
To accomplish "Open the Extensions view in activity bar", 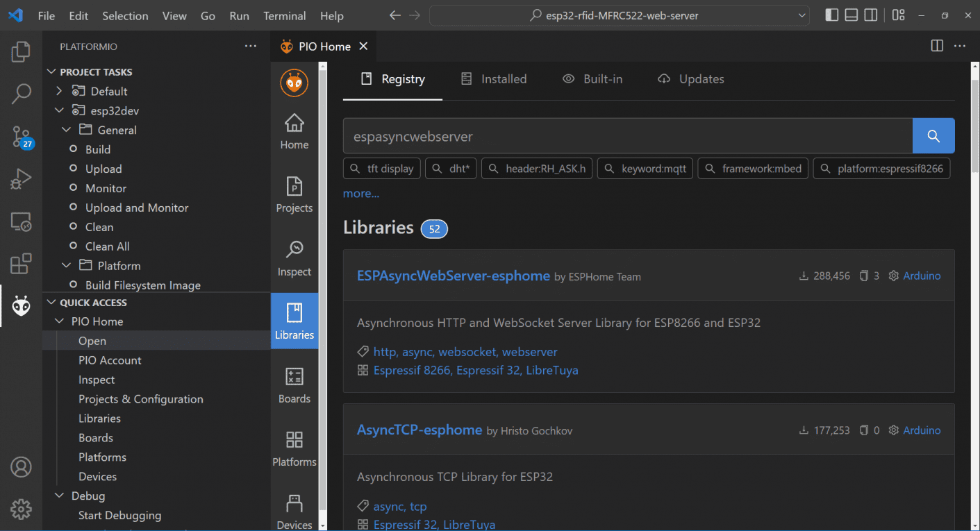I will (x=21, y=263).
